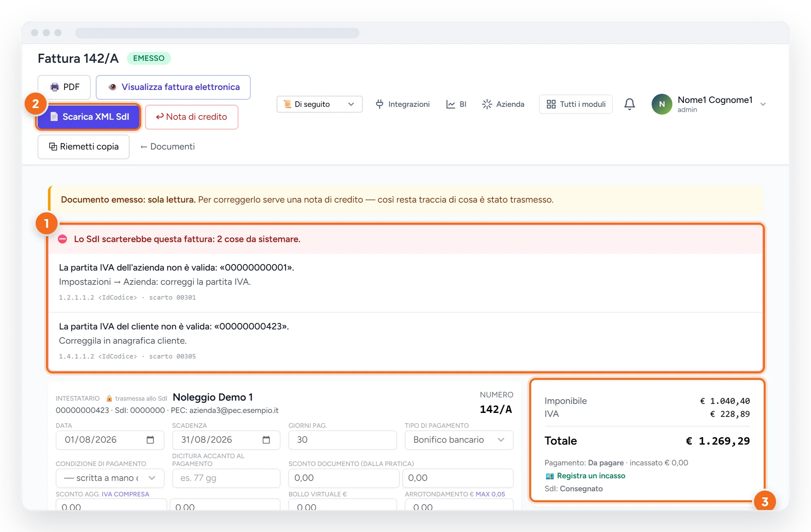Open Tipo di pagamento Bonifico bancario dropdown
This screenshot has width=811, height=532.
(459, 440)
